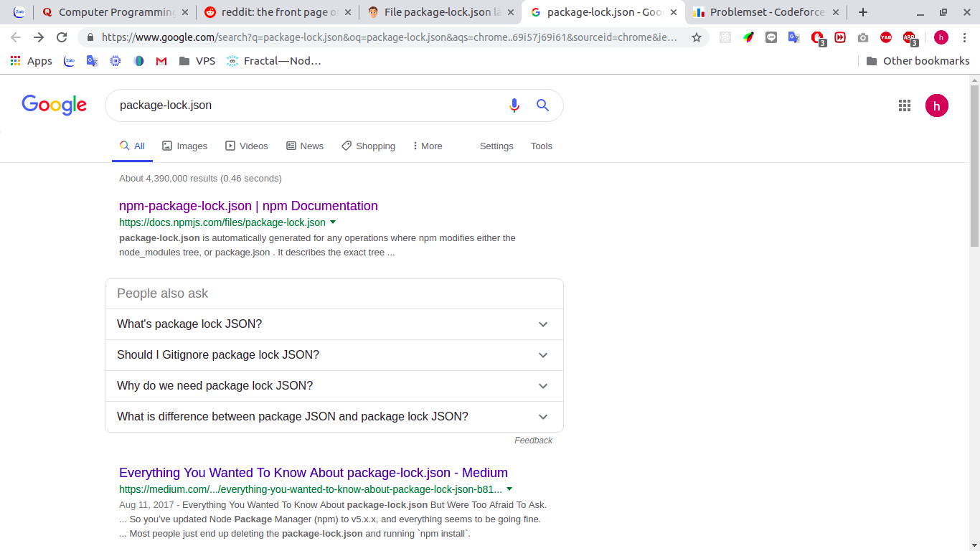
Task: Reload the page
Action: pos(62,37)
